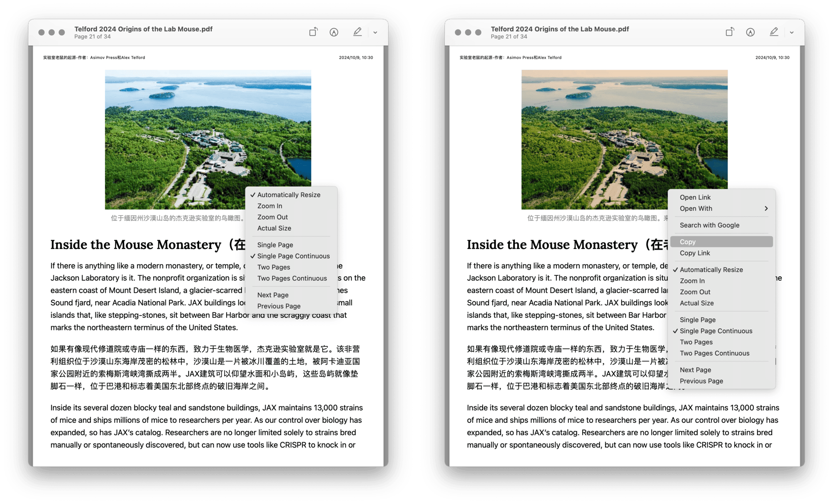Click the page header 'Asimov Press和Alex Telford' in the left window
Screen dimensions: 833x504
(117, 57)
